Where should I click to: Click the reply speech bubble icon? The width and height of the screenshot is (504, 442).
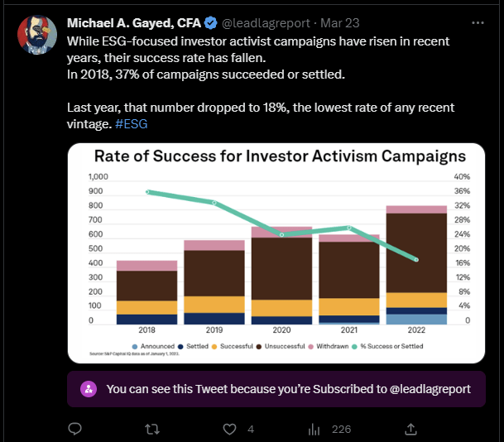tap(74, 429)
